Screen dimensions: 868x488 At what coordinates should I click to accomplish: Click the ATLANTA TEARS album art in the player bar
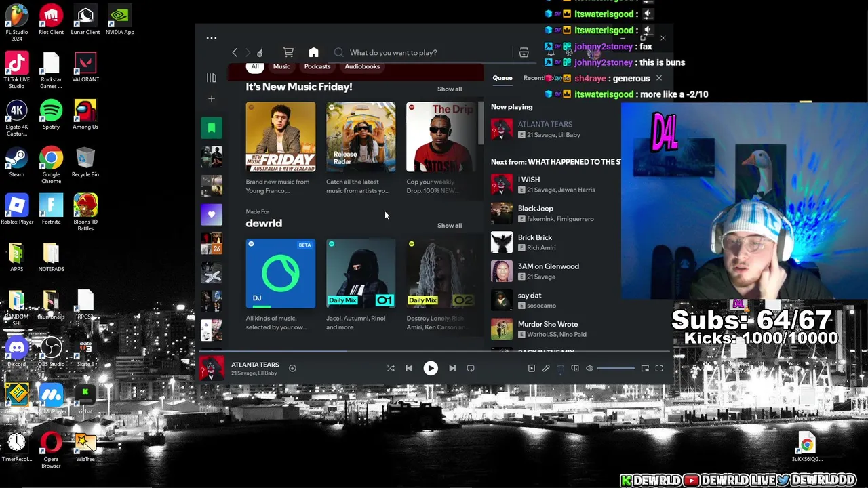[212, 369]
